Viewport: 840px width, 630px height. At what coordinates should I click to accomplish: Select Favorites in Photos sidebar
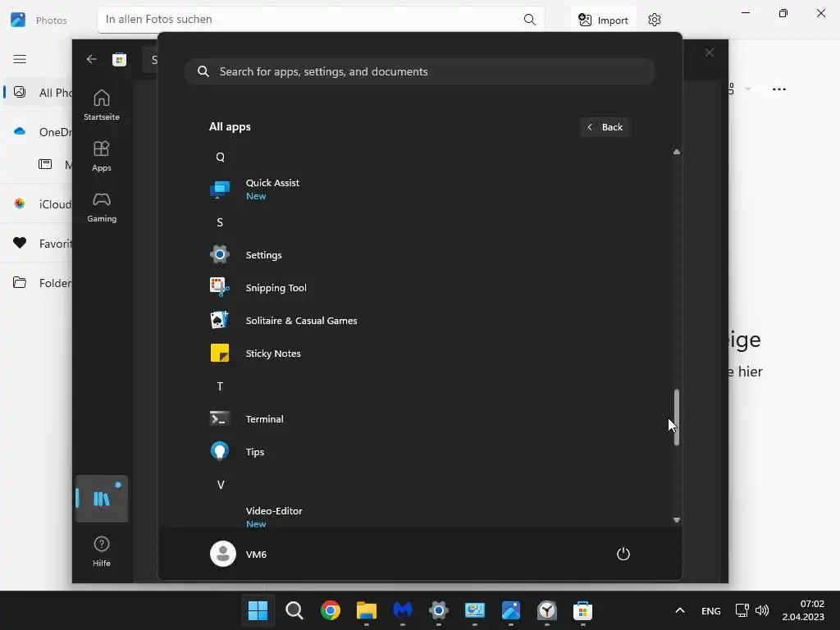[38, 243]
